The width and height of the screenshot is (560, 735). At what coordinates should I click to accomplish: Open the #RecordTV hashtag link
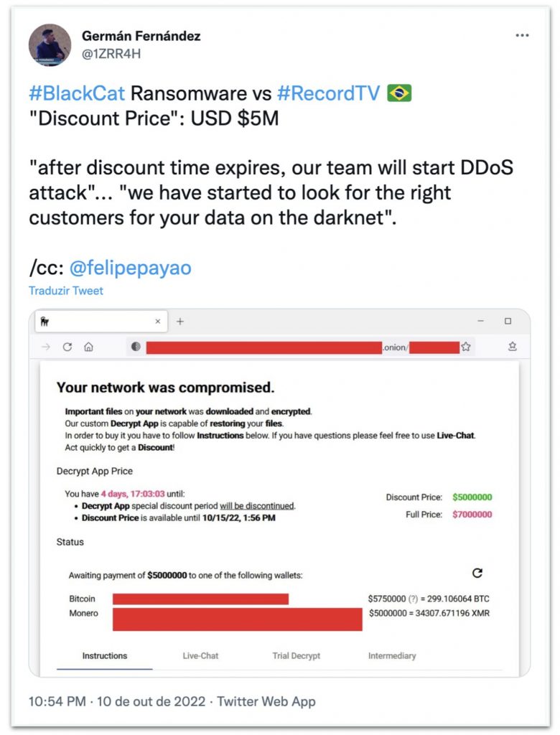(327, 93)
